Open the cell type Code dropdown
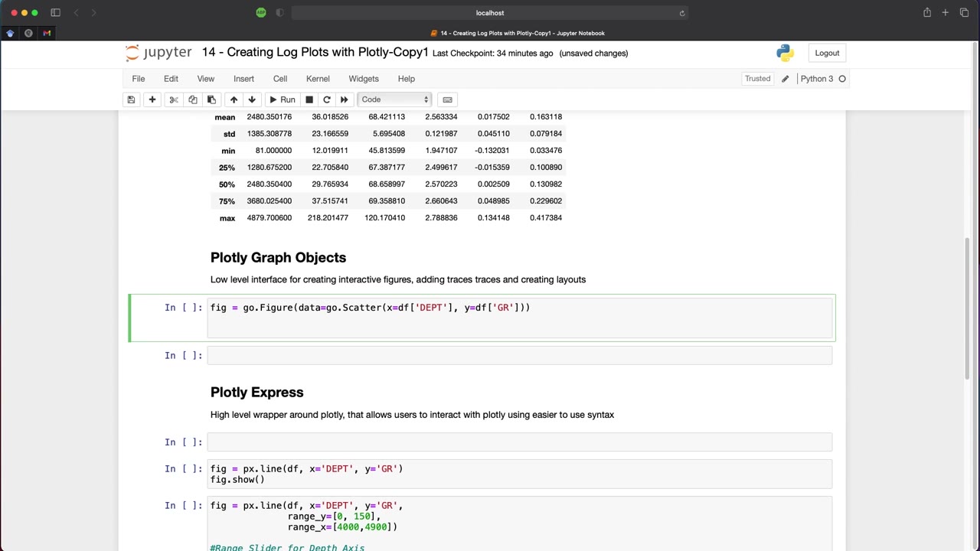The width and height of the screenshot is (980, 551). 394,99
